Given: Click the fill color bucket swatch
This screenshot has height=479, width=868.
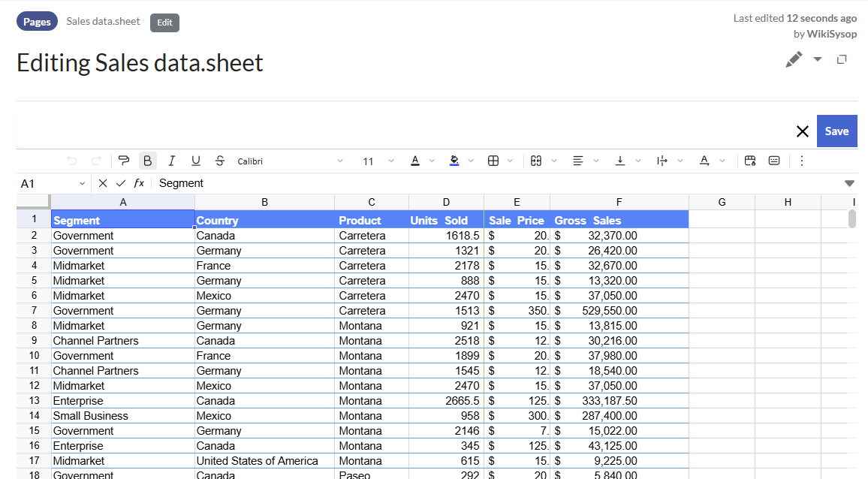Looking at the screenshot, I should (454, 161).
